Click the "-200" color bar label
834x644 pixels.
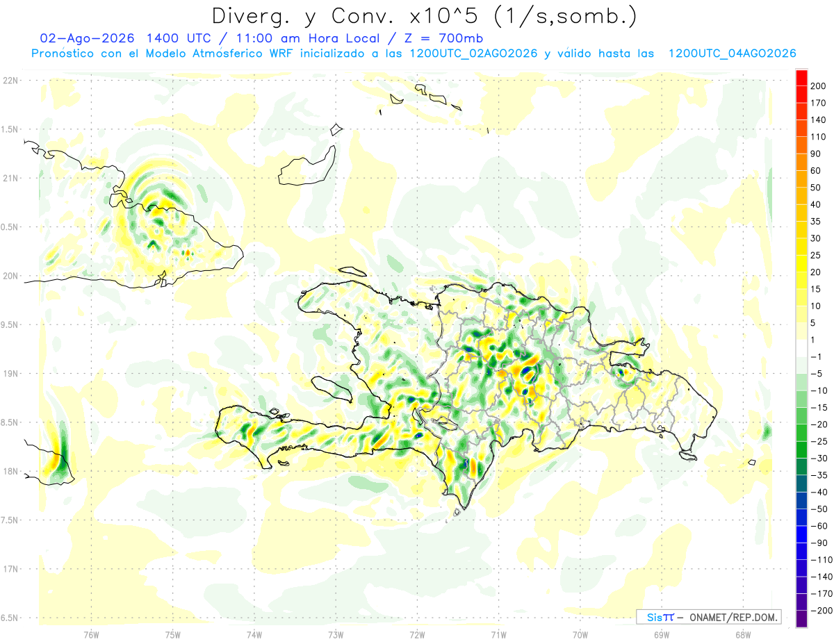click(822, 610)
